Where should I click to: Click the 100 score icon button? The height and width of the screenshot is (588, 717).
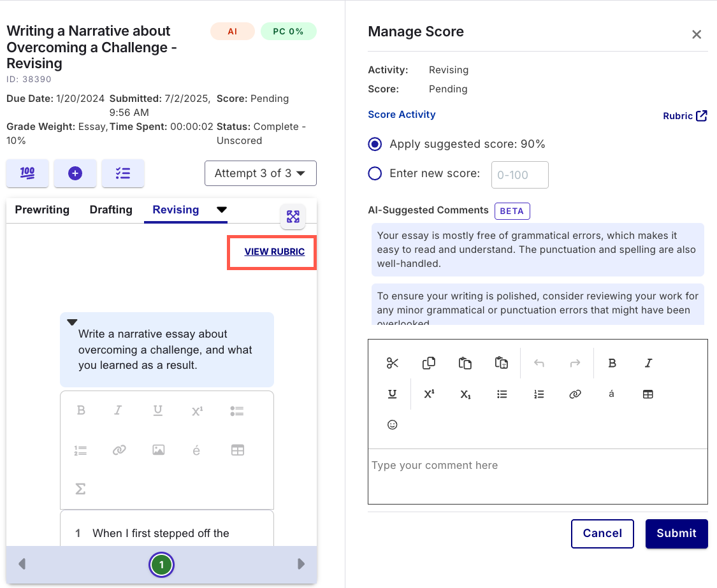point(27,173)
